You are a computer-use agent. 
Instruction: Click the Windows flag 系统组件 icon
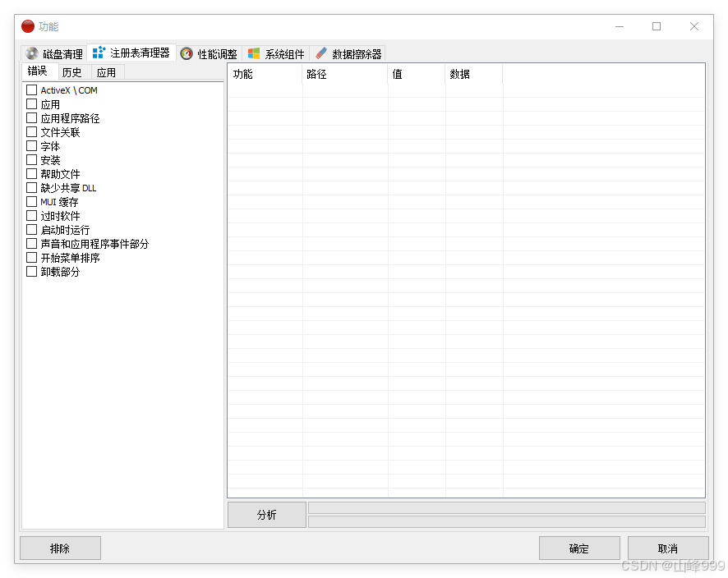pyautogui.click(x=254, y=54)
